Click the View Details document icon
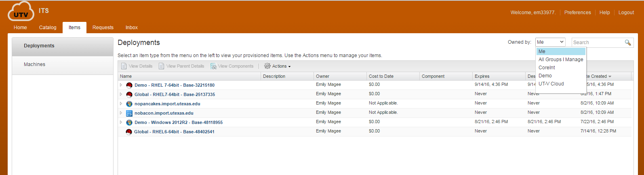 pyautogui.click(x=124, y=66)
